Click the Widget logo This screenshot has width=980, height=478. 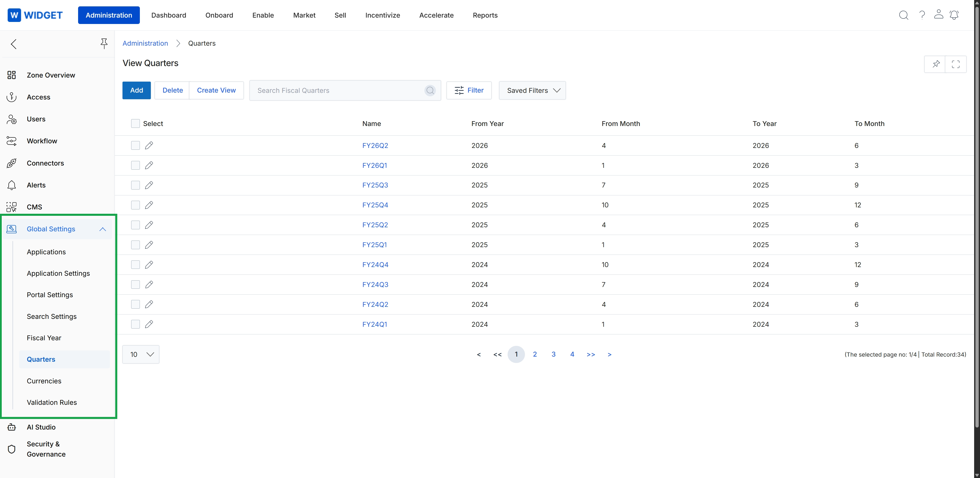pyautogui.click(x=35, y=15)
